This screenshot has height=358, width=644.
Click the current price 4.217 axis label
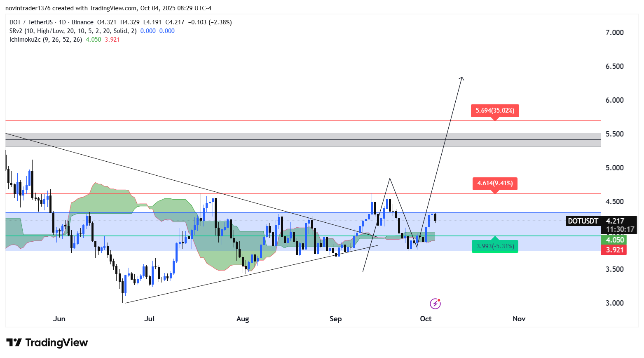615,221
